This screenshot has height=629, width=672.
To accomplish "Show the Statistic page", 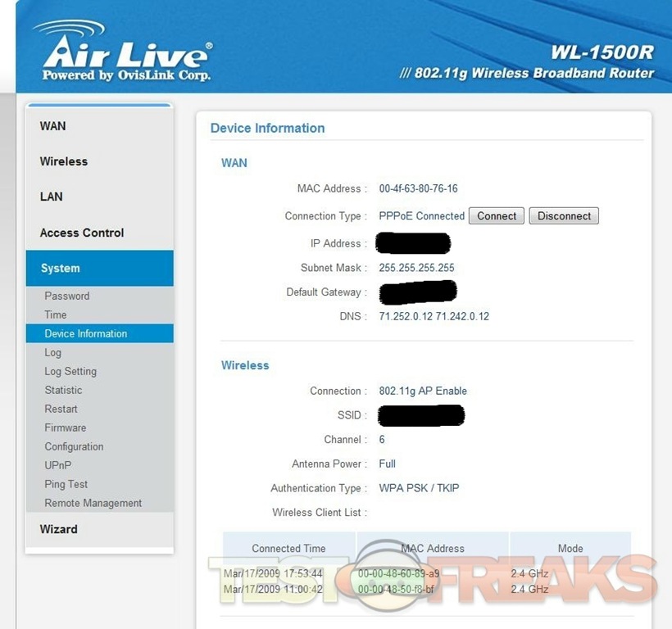I will (63, 390).
